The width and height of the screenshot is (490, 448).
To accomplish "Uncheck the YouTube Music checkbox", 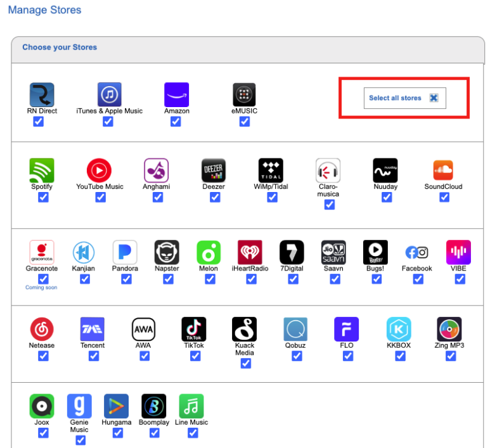I will pos(101,197).
